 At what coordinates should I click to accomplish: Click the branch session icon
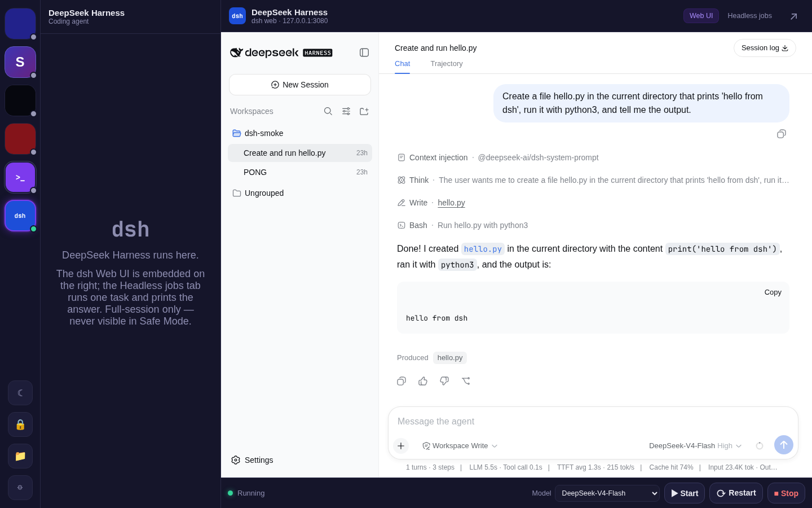point(466,381)
